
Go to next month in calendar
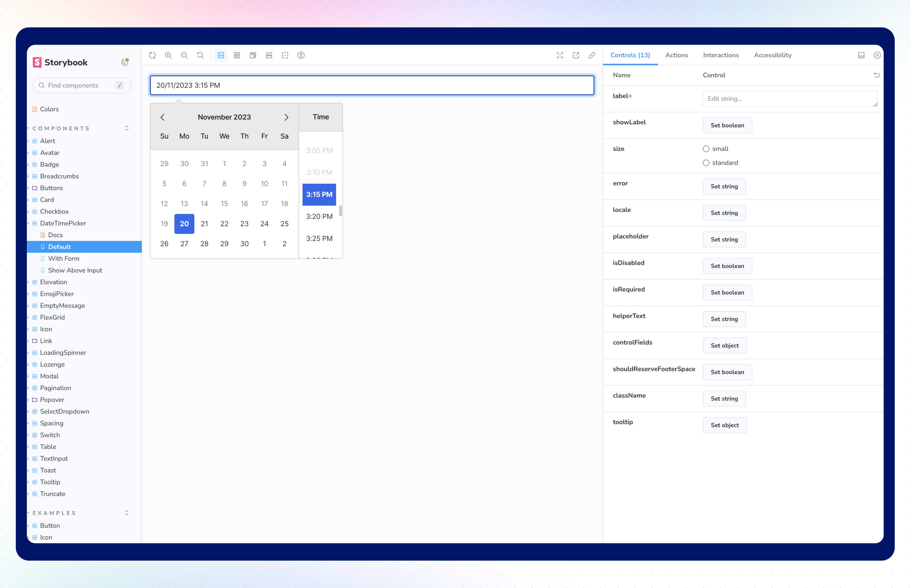(x=286, y=118)
